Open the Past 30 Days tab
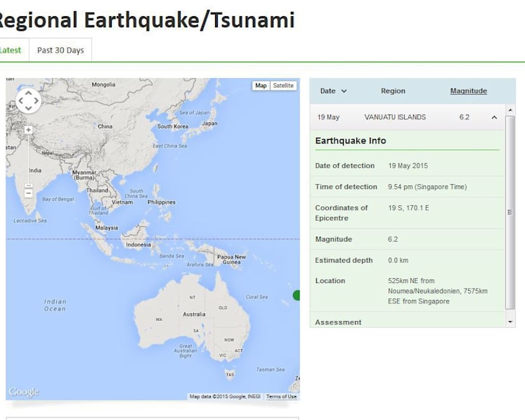525x420 pixels. click(60, 50)
